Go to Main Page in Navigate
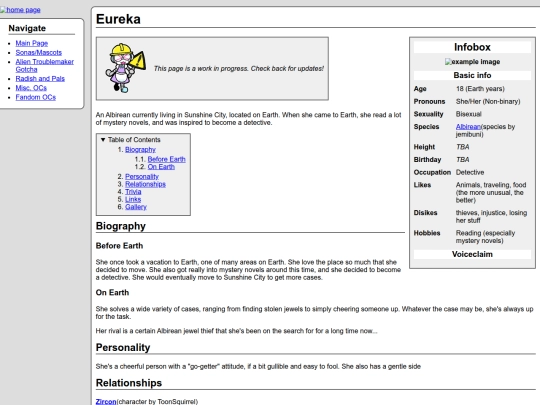Screen dimensions: 540x405 click(x=32, y=43)
